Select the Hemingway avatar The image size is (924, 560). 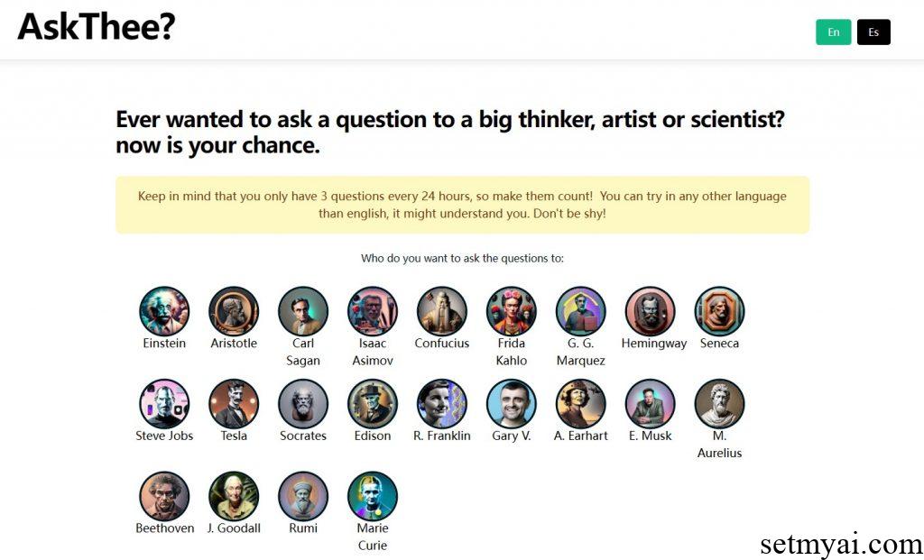tap(651, 309)
